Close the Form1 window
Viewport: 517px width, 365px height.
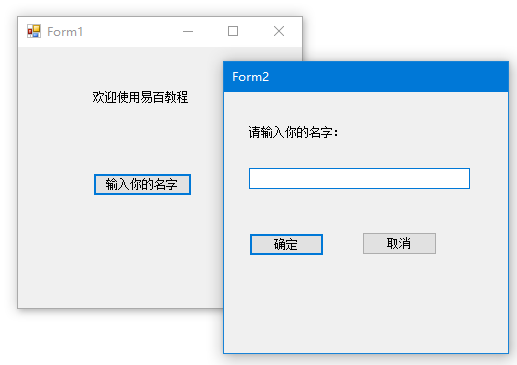pyautogui.click(x=279, y=31)
